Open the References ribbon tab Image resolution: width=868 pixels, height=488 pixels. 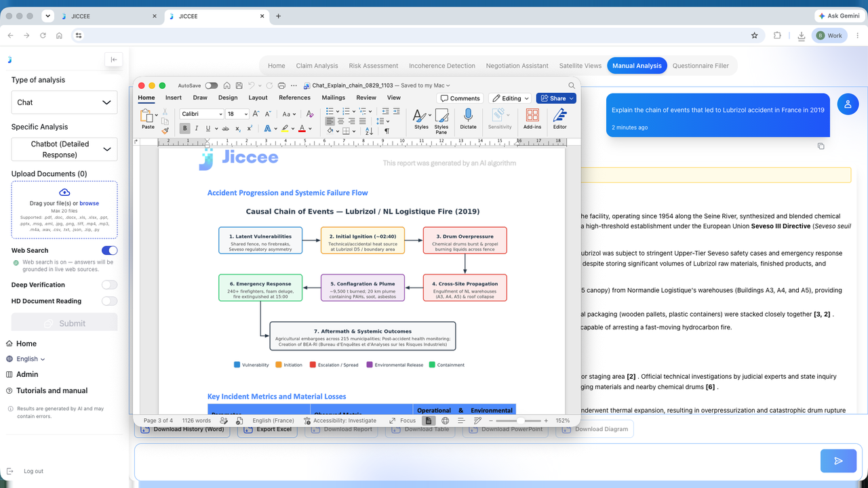(294, 98)
